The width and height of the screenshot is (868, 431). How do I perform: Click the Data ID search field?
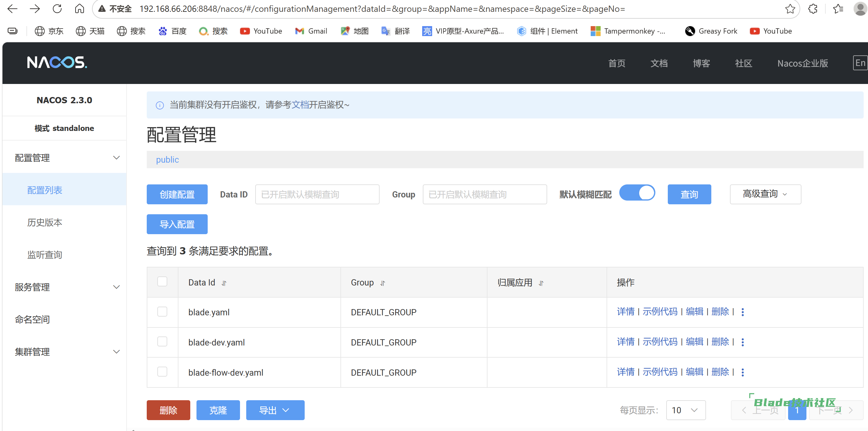[317, 194]
